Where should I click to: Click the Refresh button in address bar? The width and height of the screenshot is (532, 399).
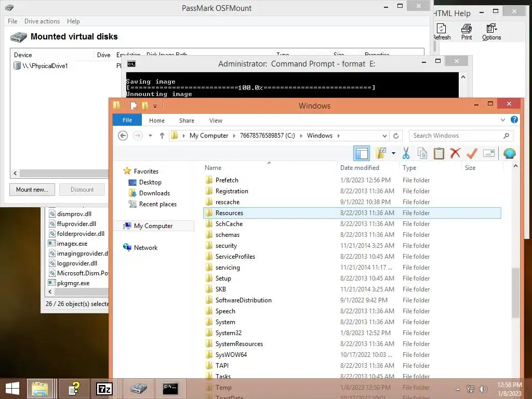click(395, 136)
